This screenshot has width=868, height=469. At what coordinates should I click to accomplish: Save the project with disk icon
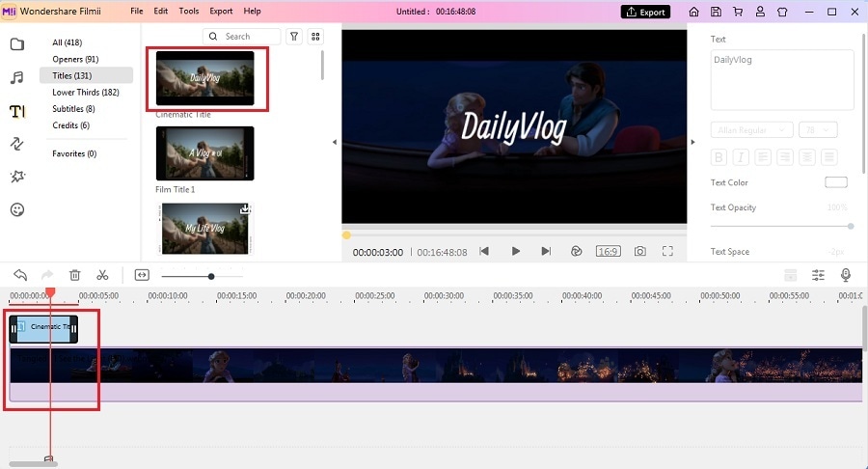point(716,12)
